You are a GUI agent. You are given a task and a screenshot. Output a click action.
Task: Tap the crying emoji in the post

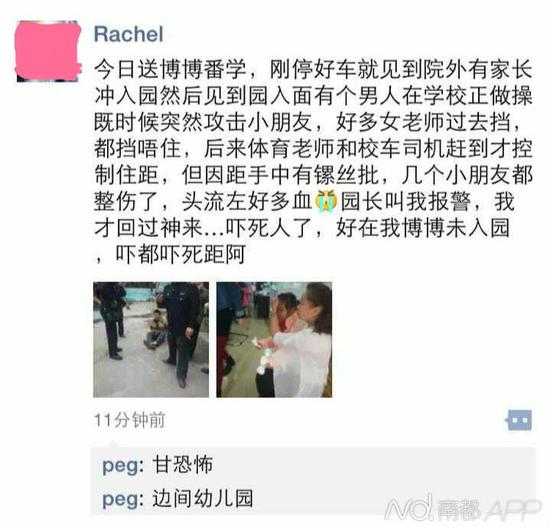tap(326, 202)
